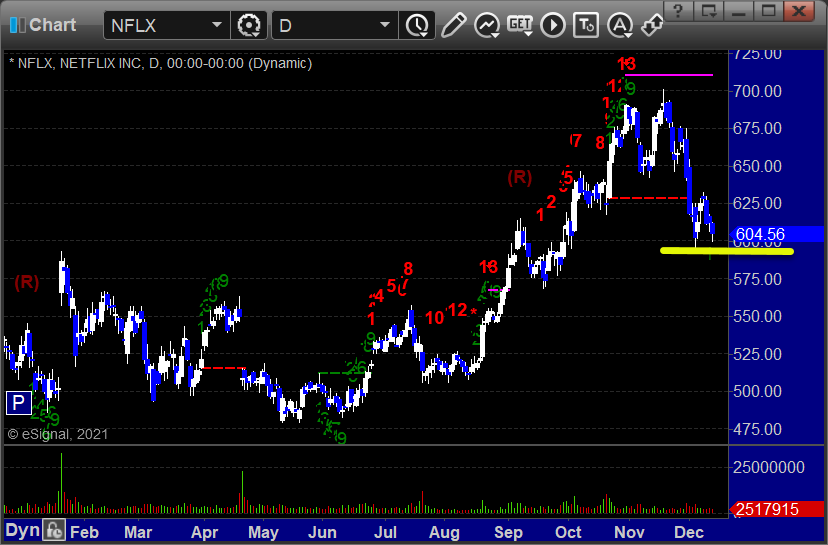
Task: Click the May label on time axis
Action: pos(263,532)
